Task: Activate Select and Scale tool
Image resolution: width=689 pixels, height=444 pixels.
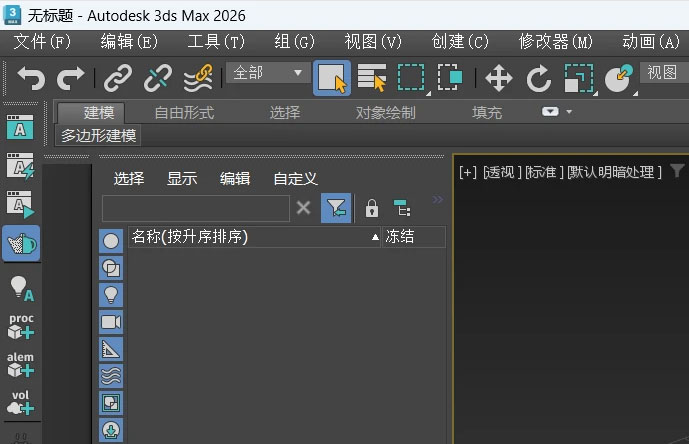Action: pos(579,78)
